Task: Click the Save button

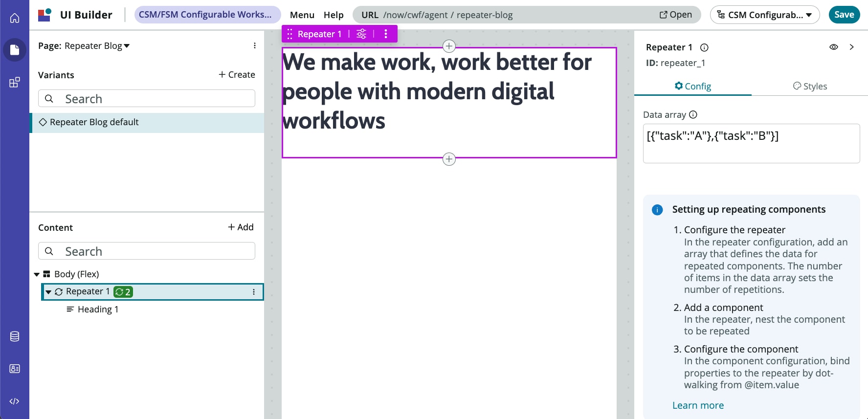Action: pos(845,15)
